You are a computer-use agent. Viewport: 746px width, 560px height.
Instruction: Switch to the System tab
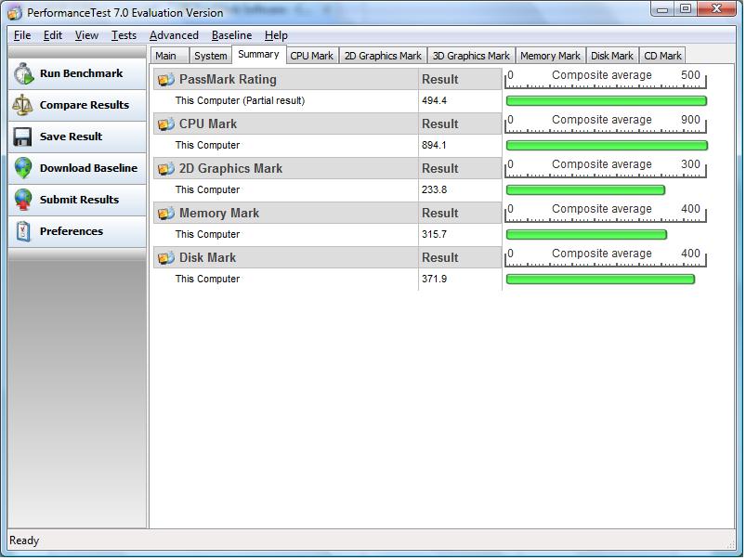(x=210, y=56)
